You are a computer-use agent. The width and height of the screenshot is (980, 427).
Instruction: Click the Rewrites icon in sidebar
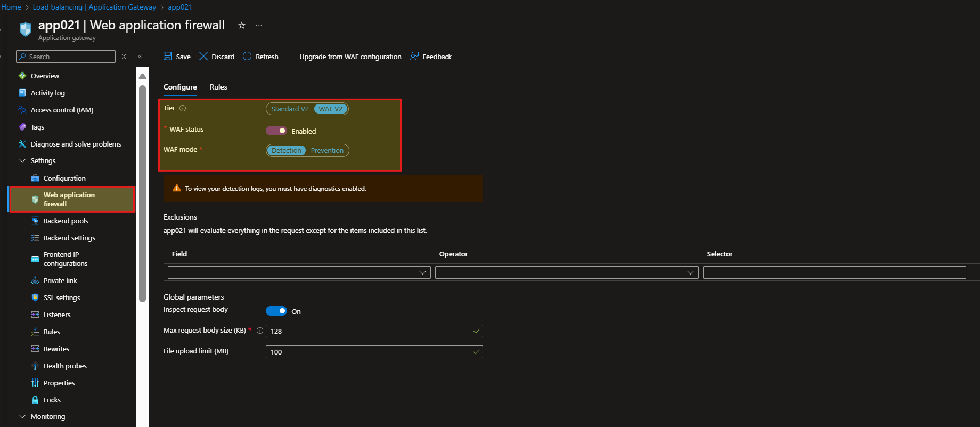pos(35,349)
